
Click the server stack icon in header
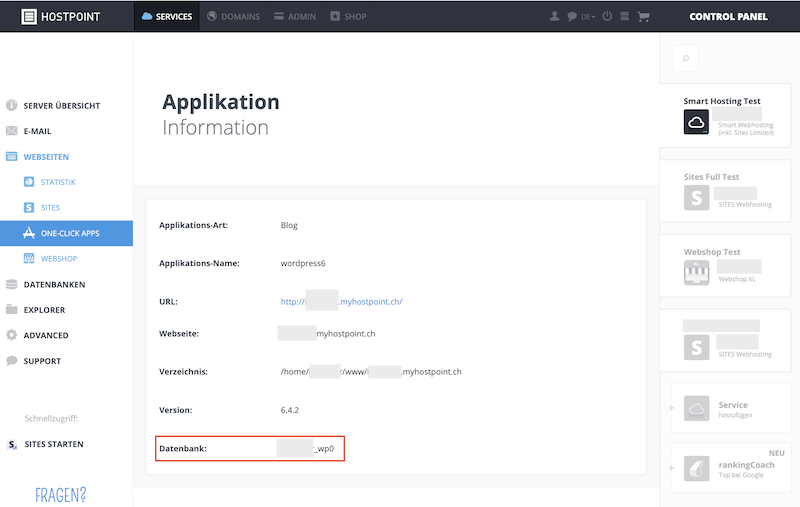tap(624, 16)
